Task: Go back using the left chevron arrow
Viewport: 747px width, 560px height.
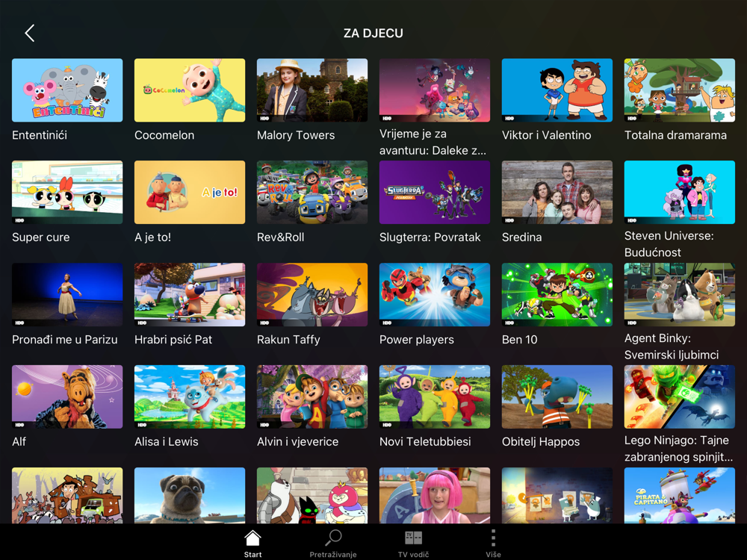Action: (30, 33)
